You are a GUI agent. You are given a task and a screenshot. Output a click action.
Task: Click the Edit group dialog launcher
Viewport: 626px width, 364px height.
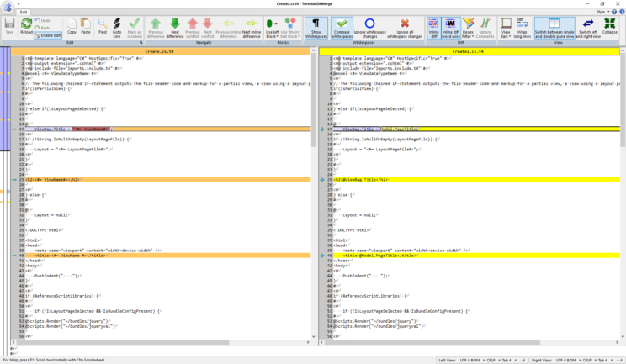[141, 42]
